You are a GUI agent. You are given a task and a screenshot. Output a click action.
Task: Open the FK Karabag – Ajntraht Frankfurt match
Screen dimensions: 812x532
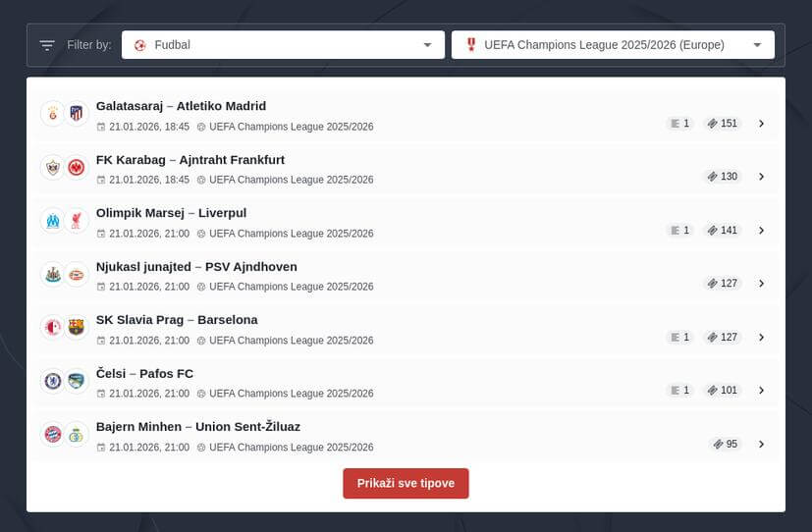pos(190,160)
